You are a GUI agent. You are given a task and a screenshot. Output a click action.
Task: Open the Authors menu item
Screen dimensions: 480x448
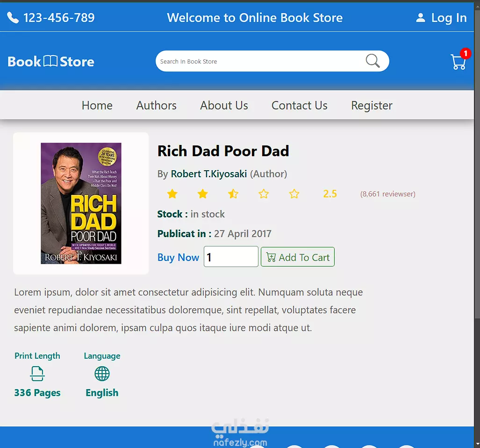point(157,105)
